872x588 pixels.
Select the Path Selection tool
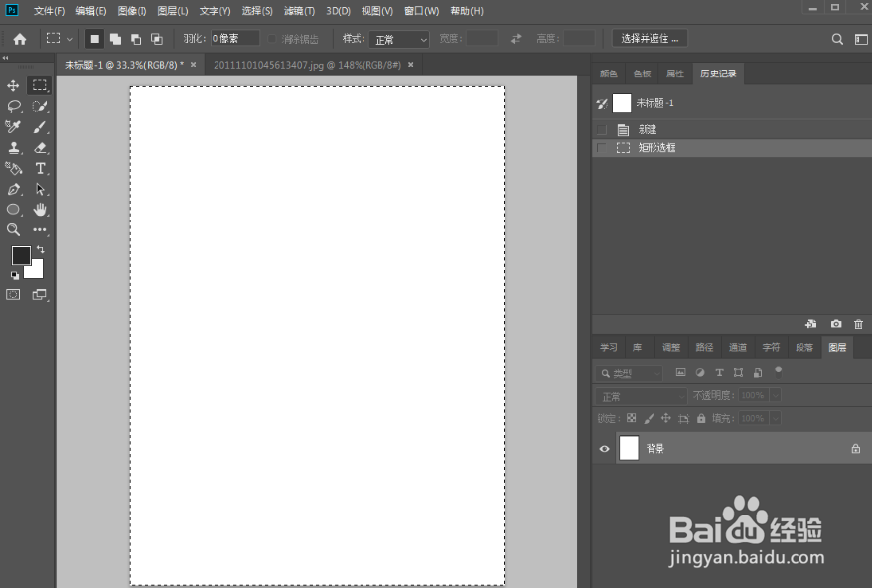[40, 189]
